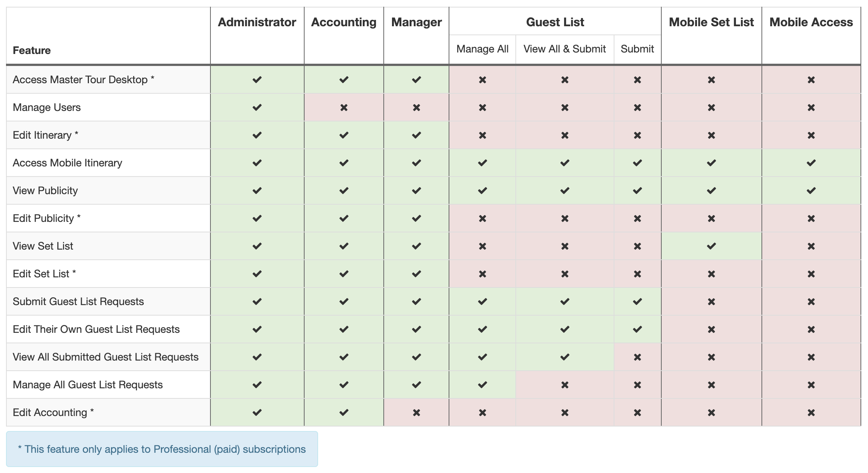Select the Edit Itinerary row label

[x=45, y=135]
